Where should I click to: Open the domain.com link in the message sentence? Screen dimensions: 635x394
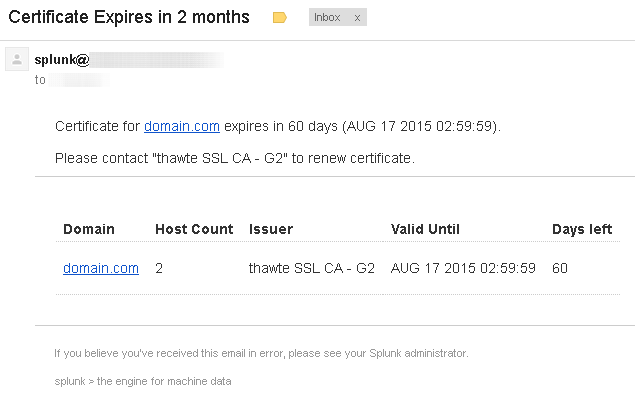point(182,126)
